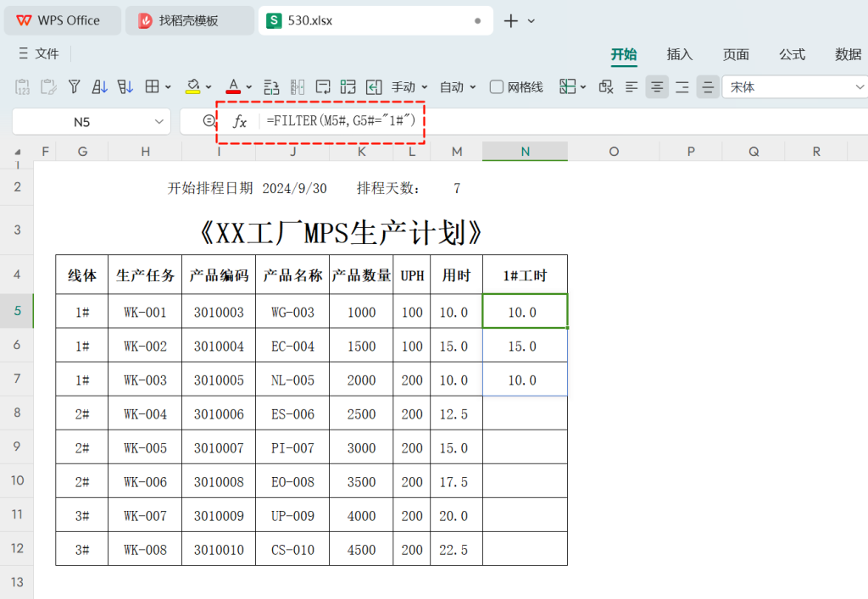Select product code 3010006 cell
Image resolution: width=868 pixels, height=599 pixels.
click(219, 413)
